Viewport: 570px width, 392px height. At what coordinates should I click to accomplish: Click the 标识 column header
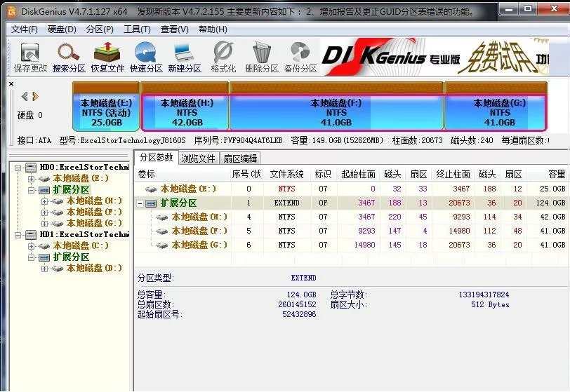tap(323, 175)
